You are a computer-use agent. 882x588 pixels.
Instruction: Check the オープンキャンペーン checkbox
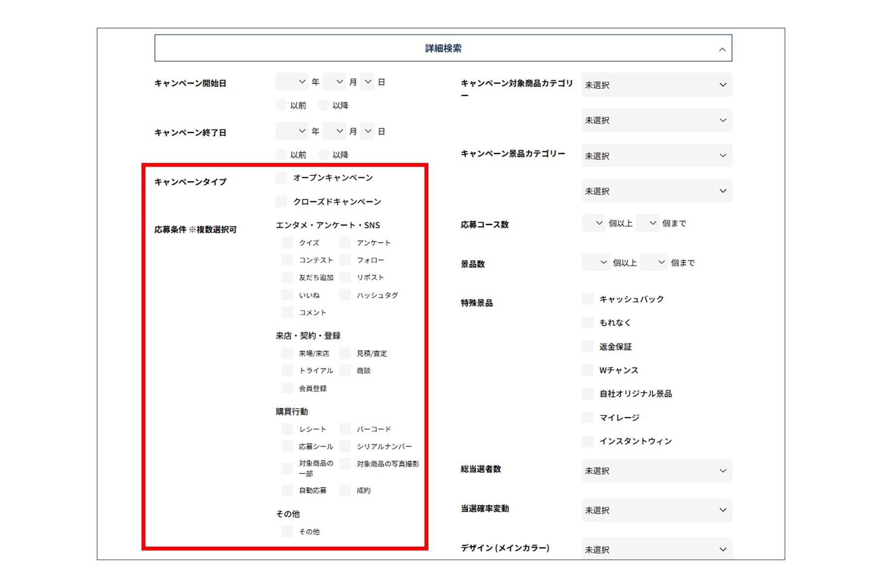[x=281, y=178]
